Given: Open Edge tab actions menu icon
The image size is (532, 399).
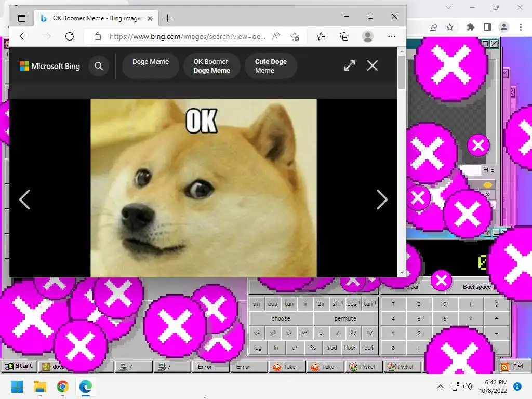Looking at the screenshot, I should (x=22, y=18).
